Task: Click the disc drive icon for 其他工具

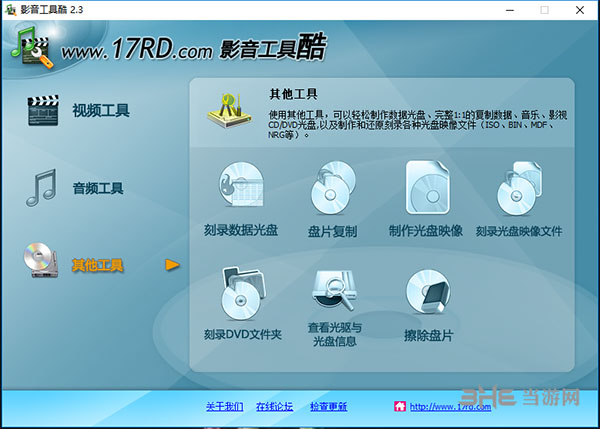Action: coord(41,260)
